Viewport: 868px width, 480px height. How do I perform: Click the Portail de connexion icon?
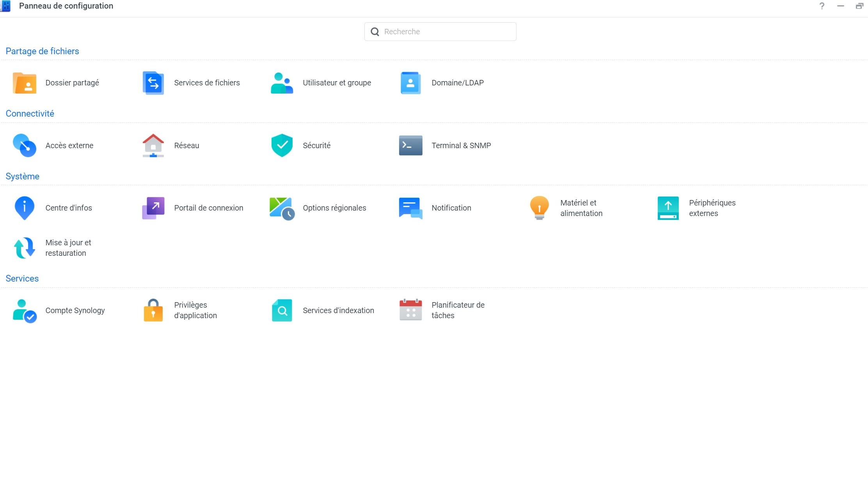click(153, 208)
